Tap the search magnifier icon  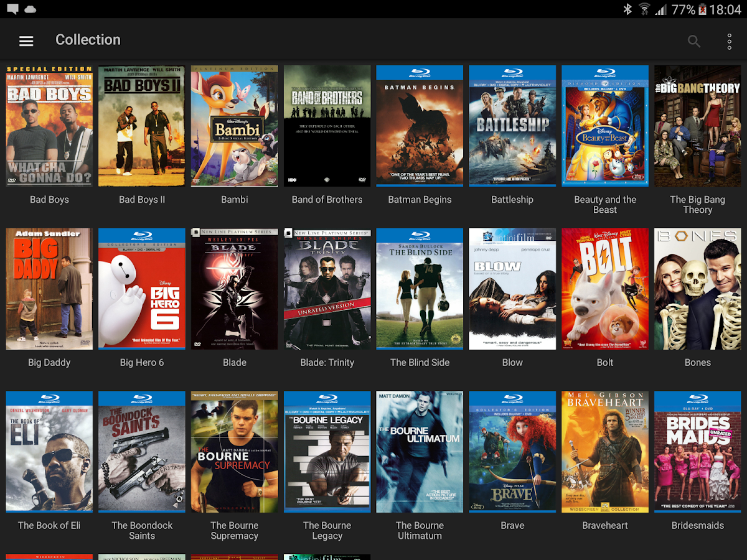pyautogui.click(x=693, y=42)
